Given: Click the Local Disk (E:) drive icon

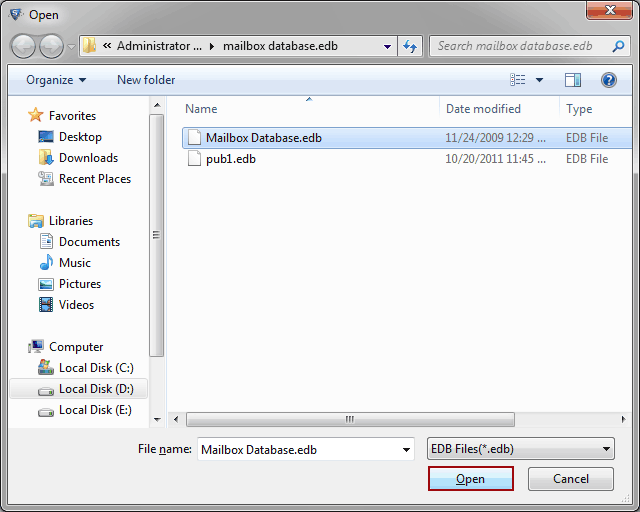Looking at the screenshot, I should click(x=46, y=412).
